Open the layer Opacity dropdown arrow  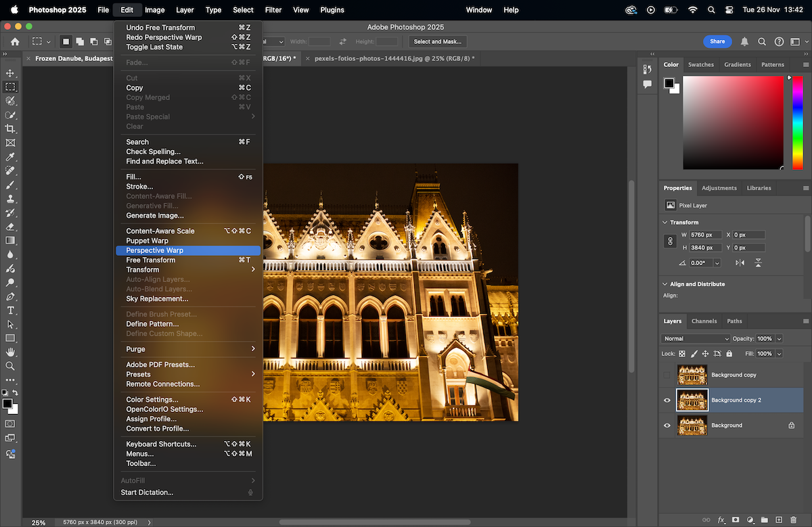[779, 338]
